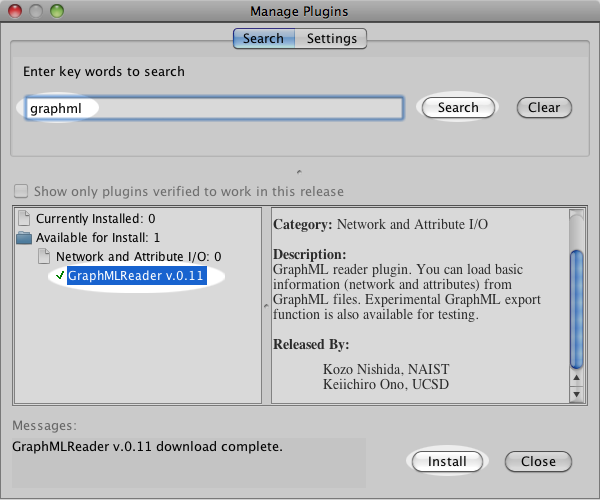The height and width of the screenshot is (500, 600).
Task: Click the document icon beside Currently Installed
Action: coord(24,218)
